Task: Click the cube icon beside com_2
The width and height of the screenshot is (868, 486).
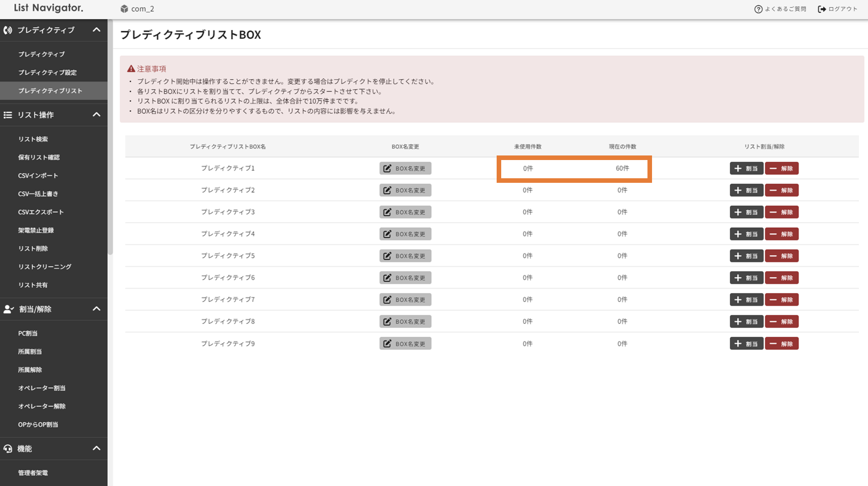Action: click(124, 9)
